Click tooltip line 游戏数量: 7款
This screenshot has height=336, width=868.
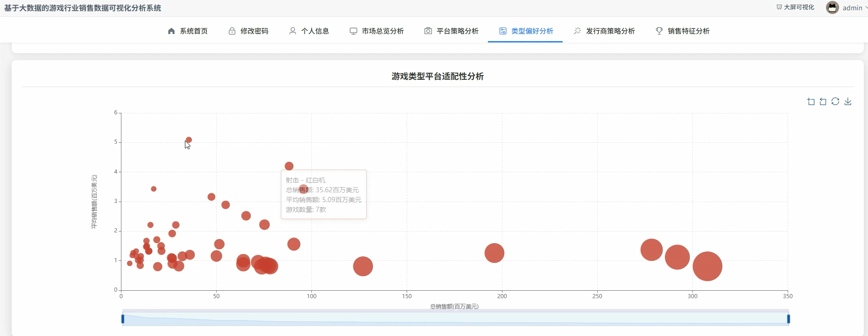point(306,210)
